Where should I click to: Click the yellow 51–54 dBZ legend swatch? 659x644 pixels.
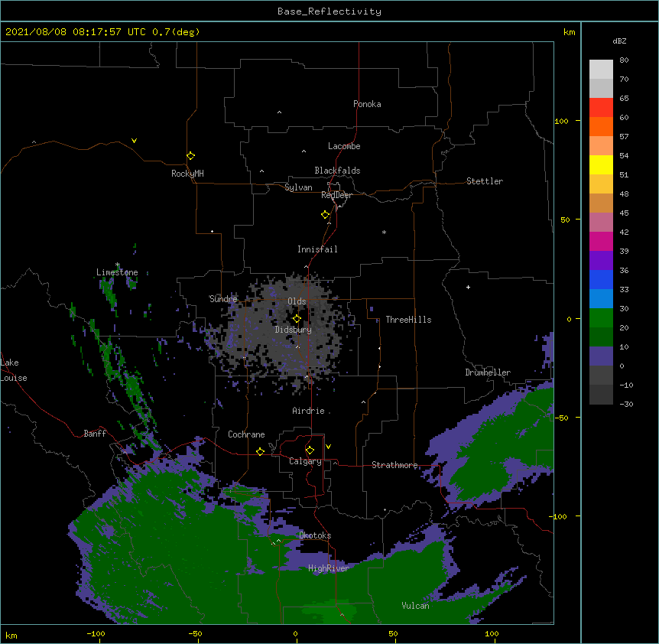point(601,164)
